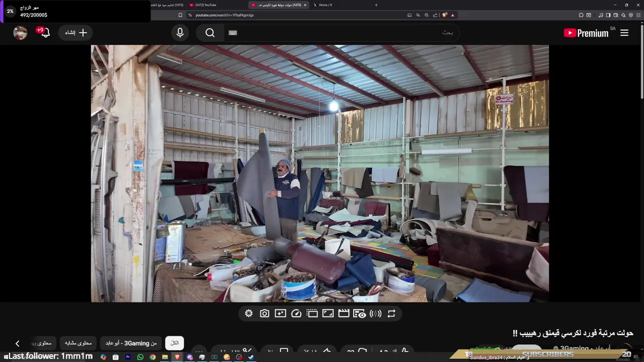Open the Brave Rewards triangle icon
This screenshot has width=644, height=362.
coord(452,15)
